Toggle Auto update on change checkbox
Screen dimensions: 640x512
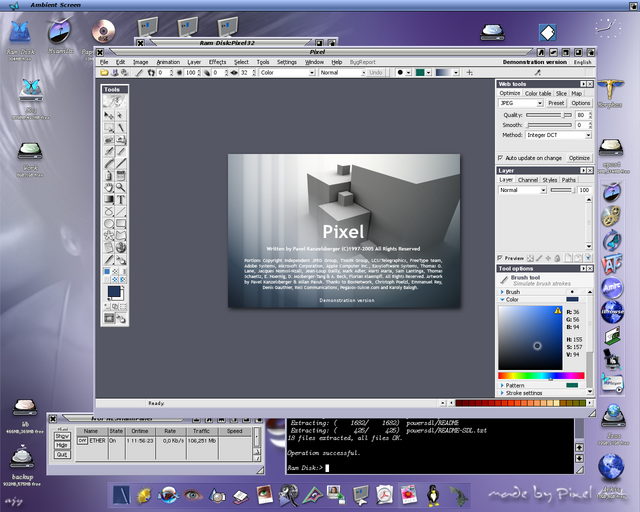click(500, 158)
